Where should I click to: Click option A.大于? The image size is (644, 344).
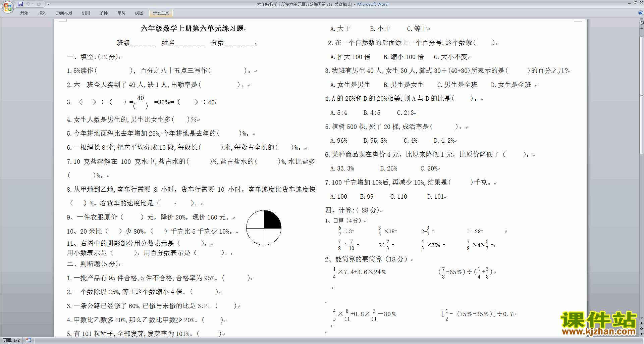(x=340, y=29)
